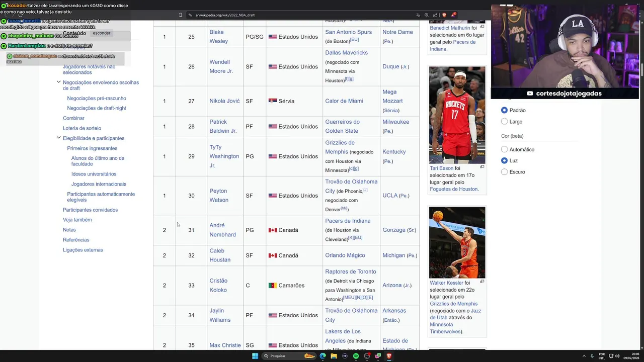Go to Ligações externas section
Image resolution: width=644 pixels, height=362 pixels.
(x=83, y=250)
